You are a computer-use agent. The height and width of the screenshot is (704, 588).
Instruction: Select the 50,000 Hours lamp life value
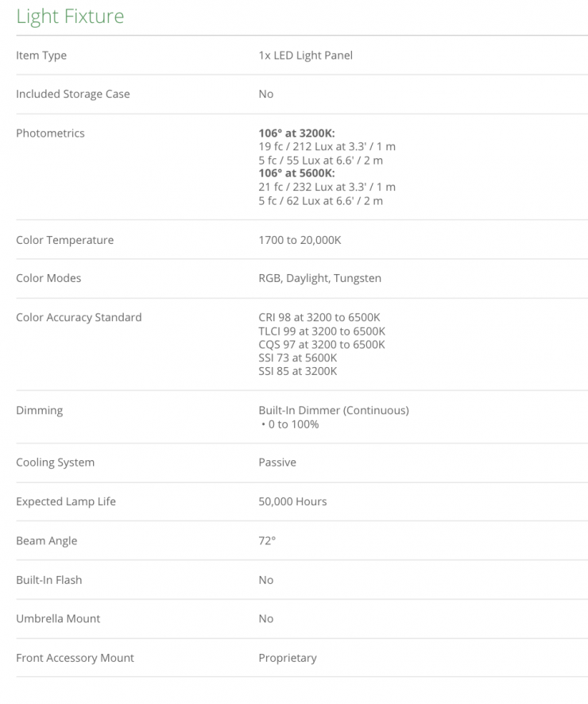coord(292,501)
